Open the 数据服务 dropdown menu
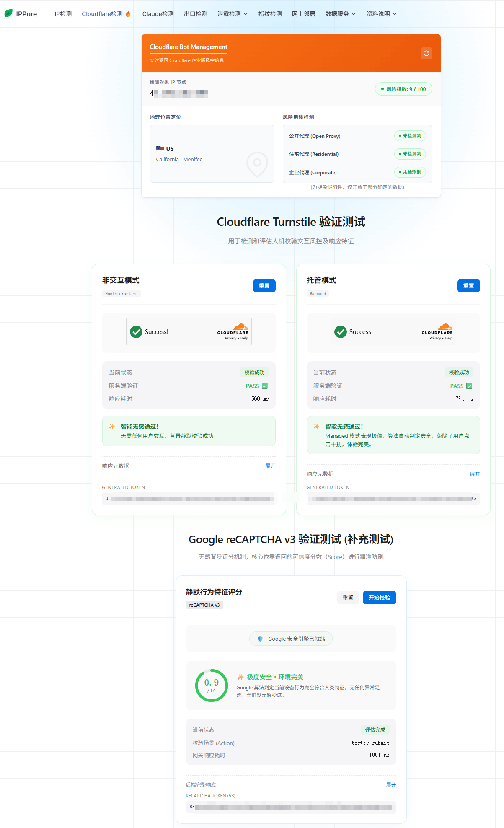504x828 pixels. (341, 14)
